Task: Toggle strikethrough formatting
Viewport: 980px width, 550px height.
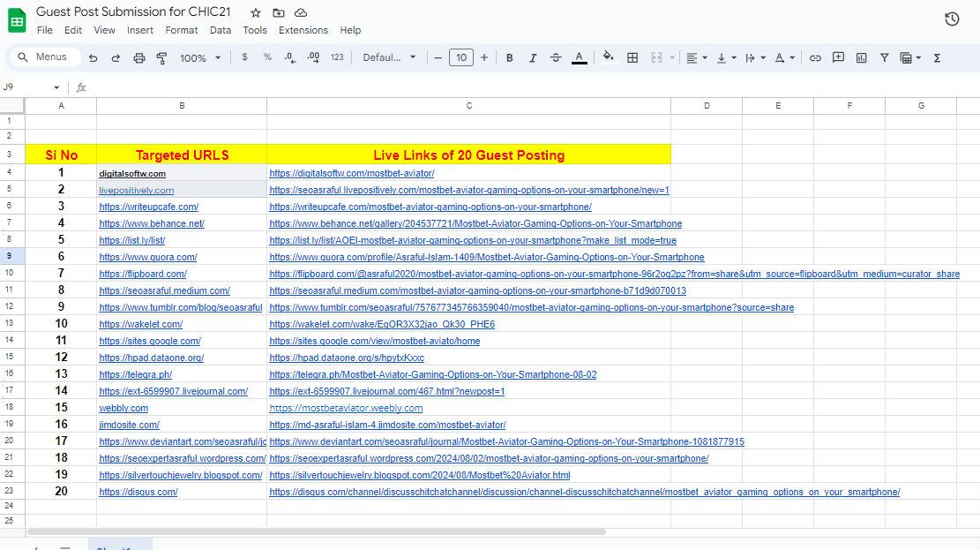Action: coord(555,58)
